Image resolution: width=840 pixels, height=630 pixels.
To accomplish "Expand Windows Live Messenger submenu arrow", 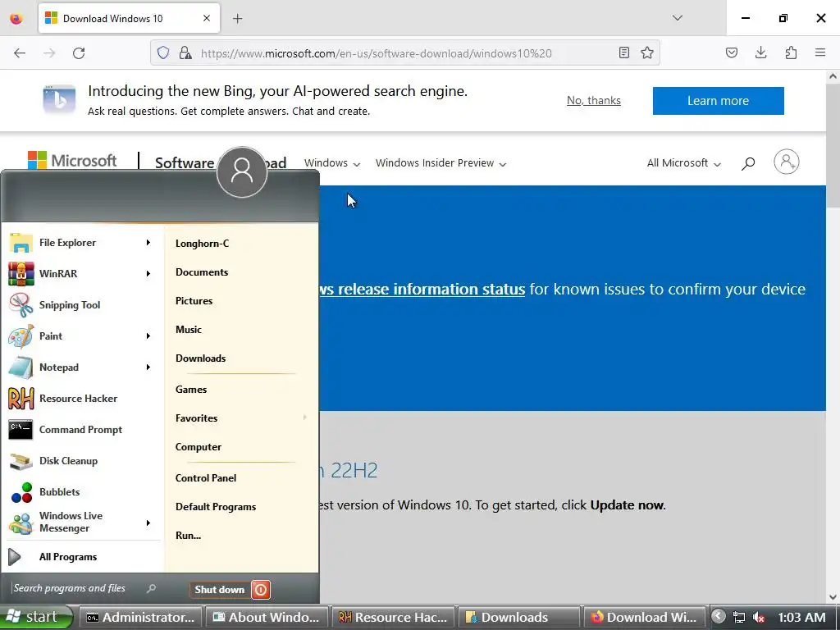I will (148, 523).
